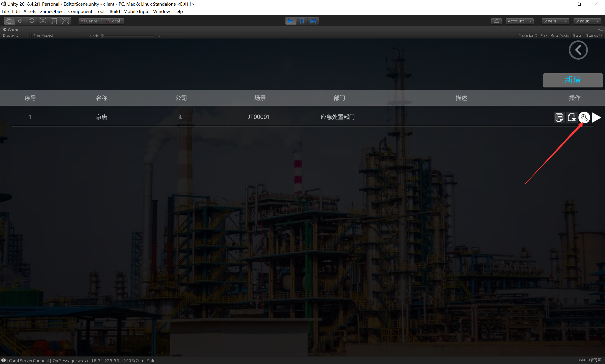Toggle Maximize On Play mode
The image size is (605, 364).
pyautogui.click(x=532, y=35)
